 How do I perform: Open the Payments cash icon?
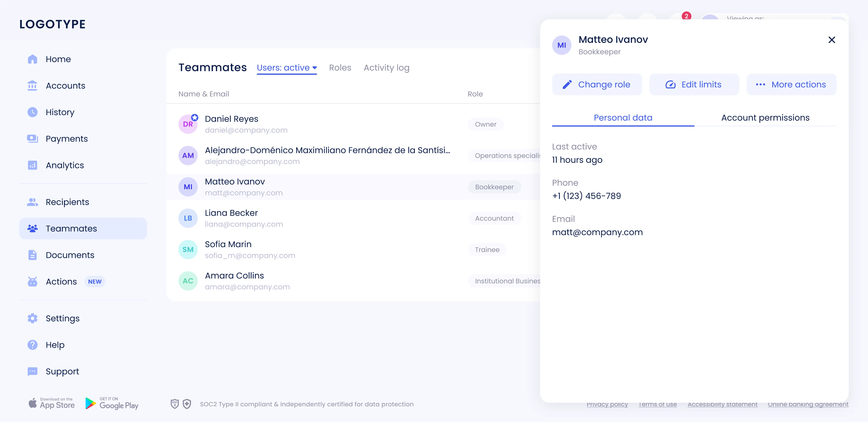coord(32,139)
